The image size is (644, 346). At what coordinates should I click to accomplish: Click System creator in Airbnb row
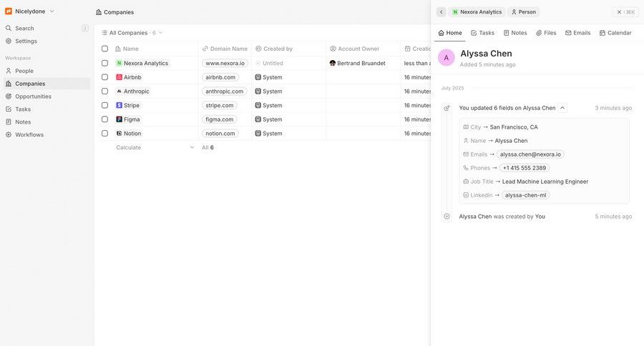click(268, 77)
